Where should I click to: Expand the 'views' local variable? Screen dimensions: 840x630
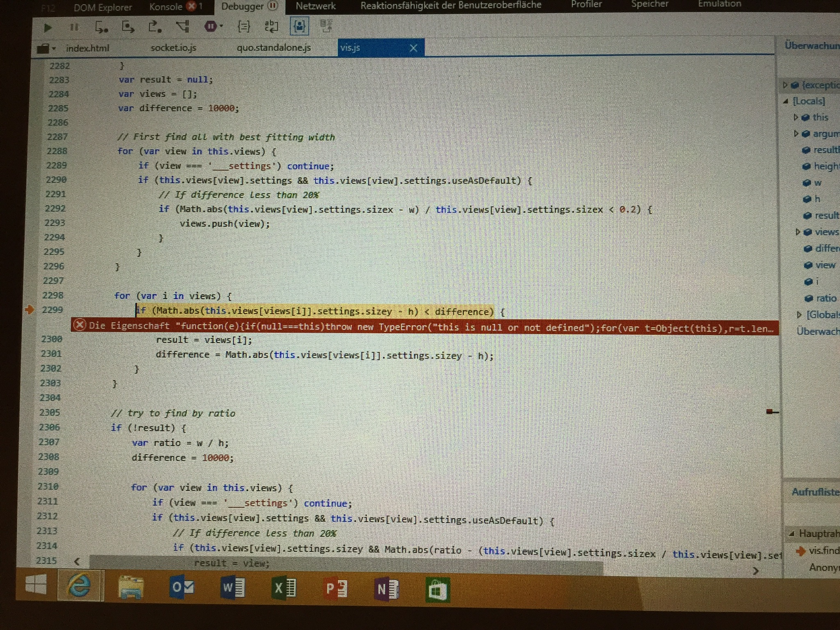coord(797,232)
